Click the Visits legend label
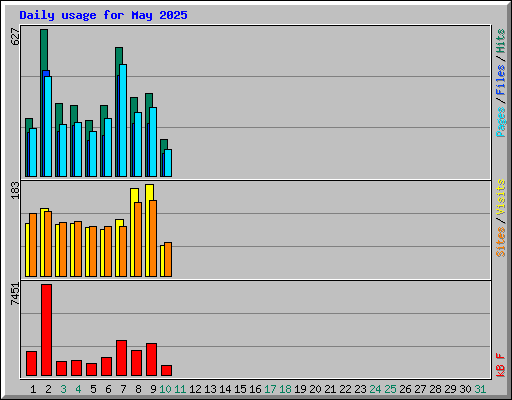Viewport: 512px width, 400px height. tap(500, 198)
